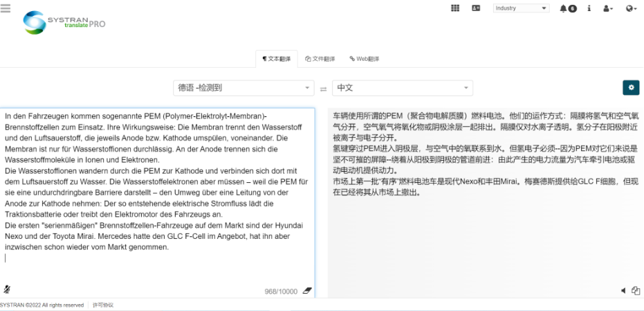Open the user account menu
The image size is (644, 311).
608,8
